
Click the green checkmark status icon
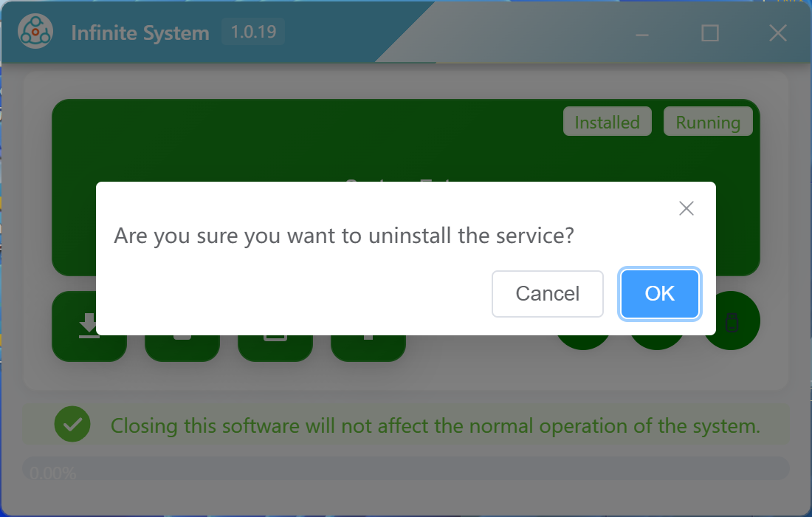pos(72,424)
